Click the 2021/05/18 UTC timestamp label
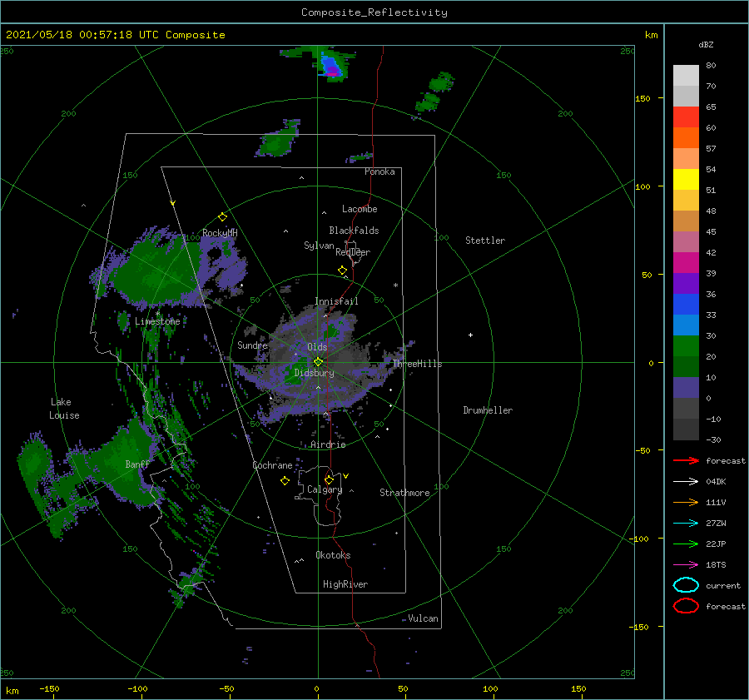This screenshot has height=700, width=749. click(x=115, y=35)
